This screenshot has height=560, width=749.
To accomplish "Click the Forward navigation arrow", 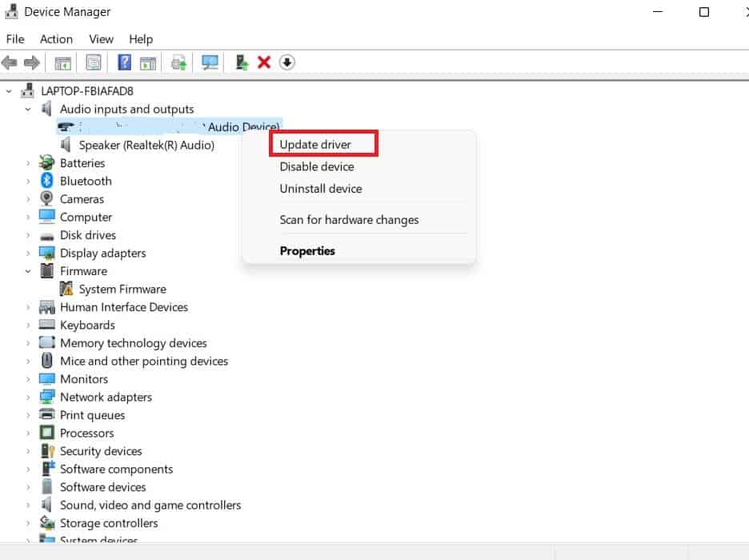I will coord(30,62).
